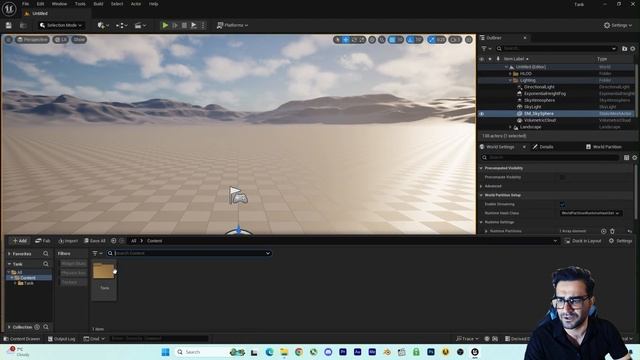Expand the Advanced section in World Settings
The width and height of the screenshot is (640, 360).
(481, 186)
